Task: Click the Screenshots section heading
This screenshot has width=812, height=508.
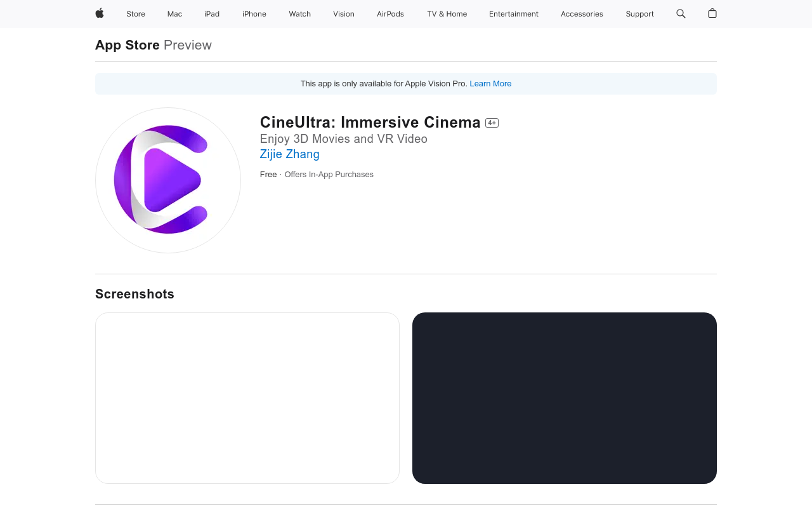Action: pyautogui.click(x=134, y=294)
